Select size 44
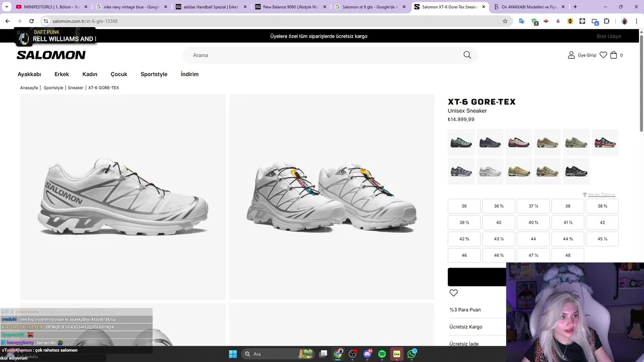Viewport: 644px width, 362px height. pyautogui.click(x=533, y=239)
